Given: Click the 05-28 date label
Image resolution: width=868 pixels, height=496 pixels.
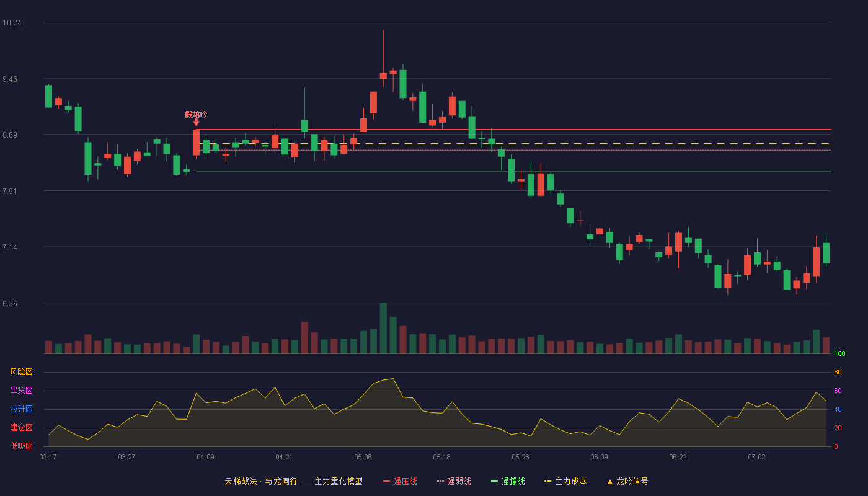Looking at the screenshot, I should point(520,457).
